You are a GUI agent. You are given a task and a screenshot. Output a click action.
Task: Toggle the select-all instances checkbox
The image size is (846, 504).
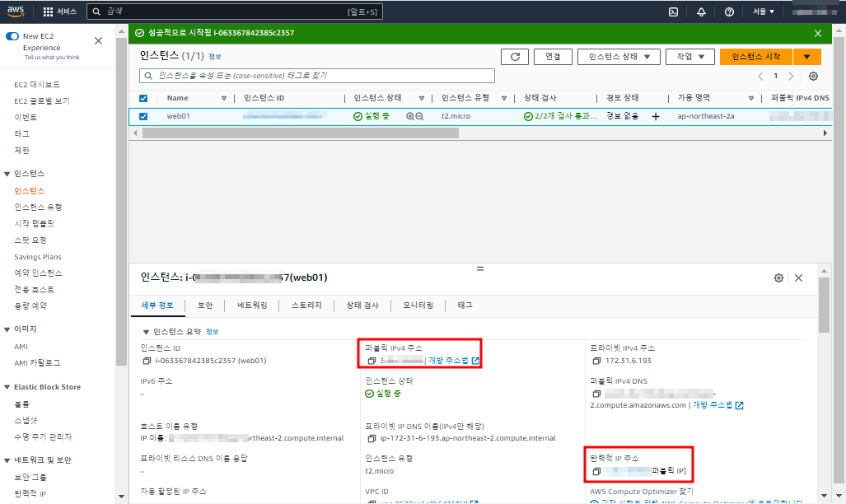[143, 98]
